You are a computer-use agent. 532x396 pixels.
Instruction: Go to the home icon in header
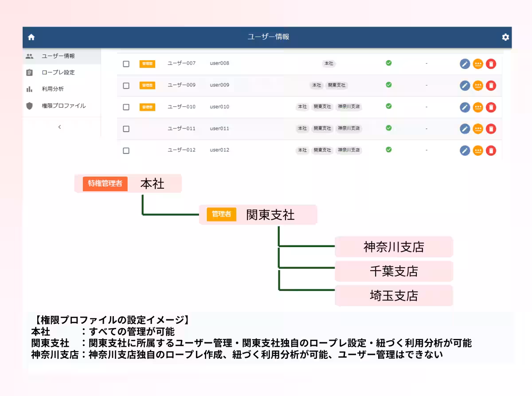point(31,37)
